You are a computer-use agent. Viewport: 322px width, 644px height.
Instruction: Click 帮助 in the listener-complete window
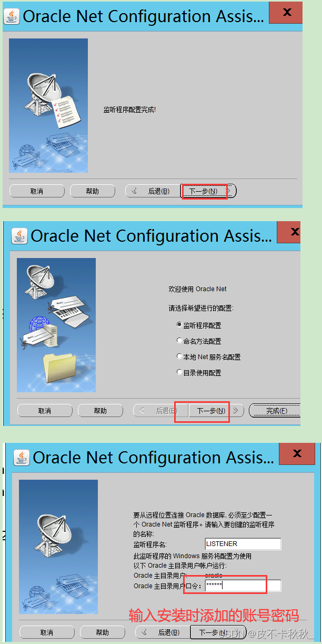pos(93,191)
